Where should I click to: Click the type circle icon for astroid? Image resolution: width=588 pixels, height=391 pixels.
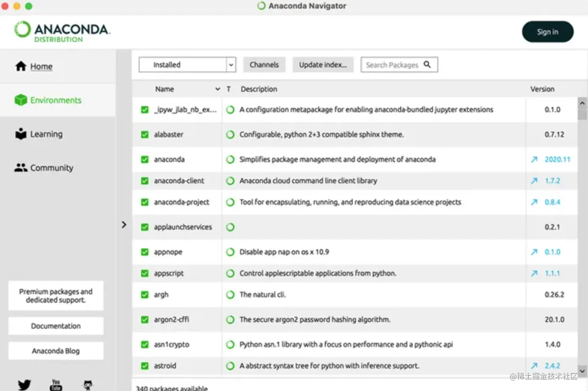(x=230, y=366)
